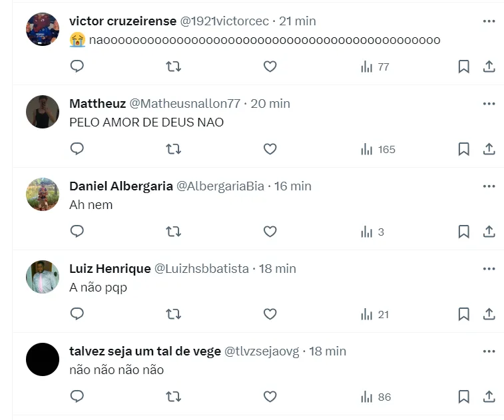
Task: Retweet the não não não não post
Action: (x=173, y=397)
